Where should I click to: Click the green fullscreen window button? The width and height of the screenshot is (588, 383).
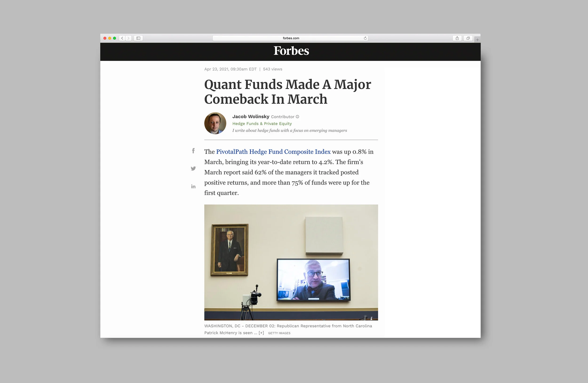coord(114,38)
